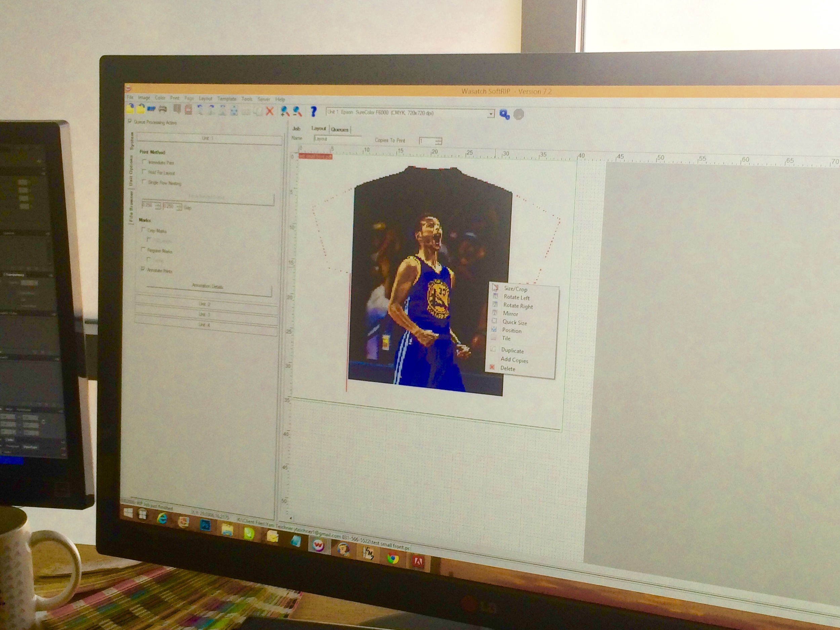
Task: Click the first open-file folder toolbar icon
Action: click(130, 109)
